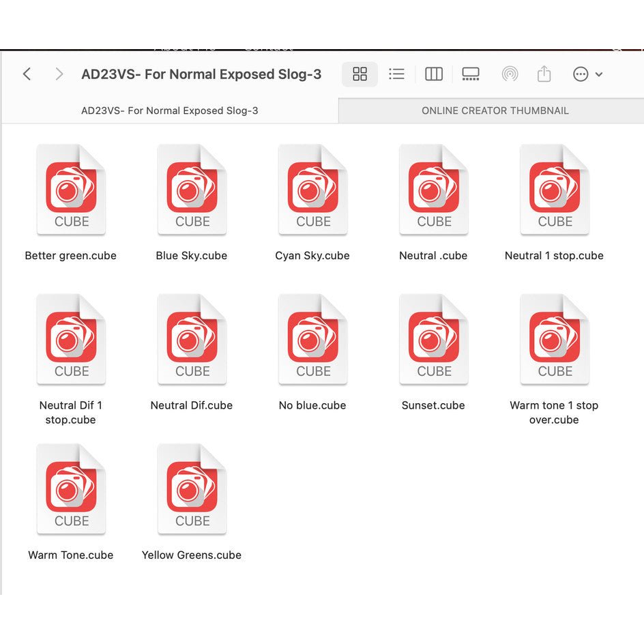Screen dimensions: 644x644
Task: Select the Neutral Dif.cube file icon
Action: point(192,340)
